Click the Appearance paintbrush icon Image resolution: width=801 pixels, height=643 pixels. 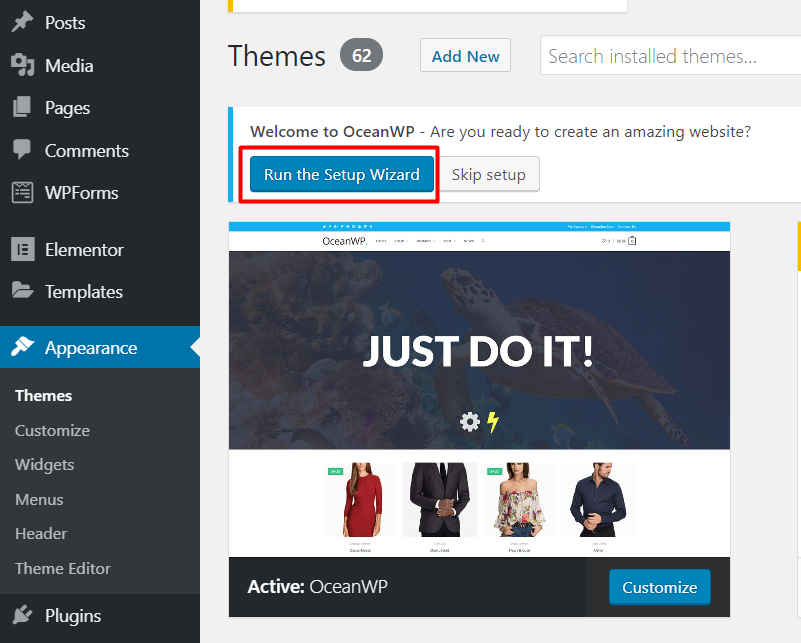tap(22, 347)
